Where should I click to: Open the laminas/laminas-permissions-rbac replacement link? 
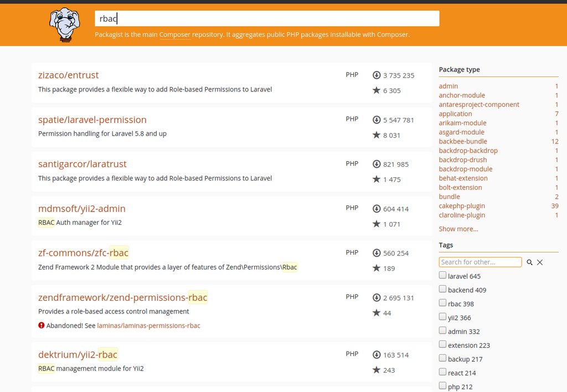point(148,326)
